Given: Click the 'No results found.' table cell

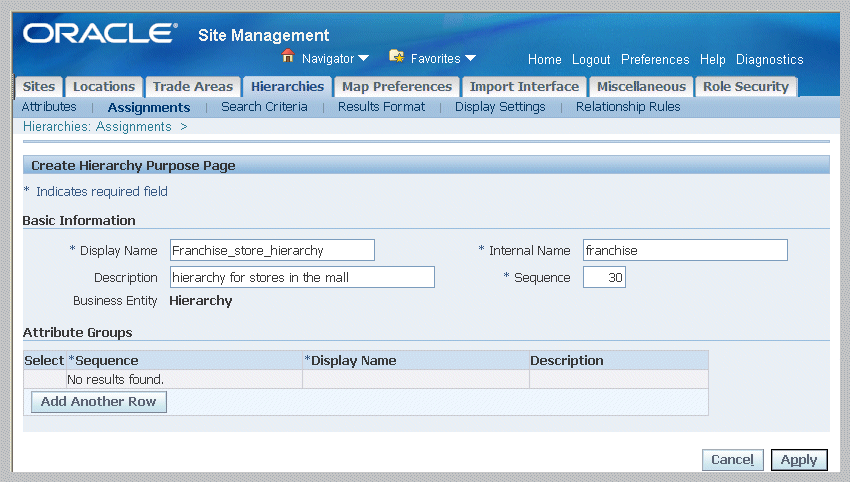Looking at the screenshot, I should tap(184, 380).
